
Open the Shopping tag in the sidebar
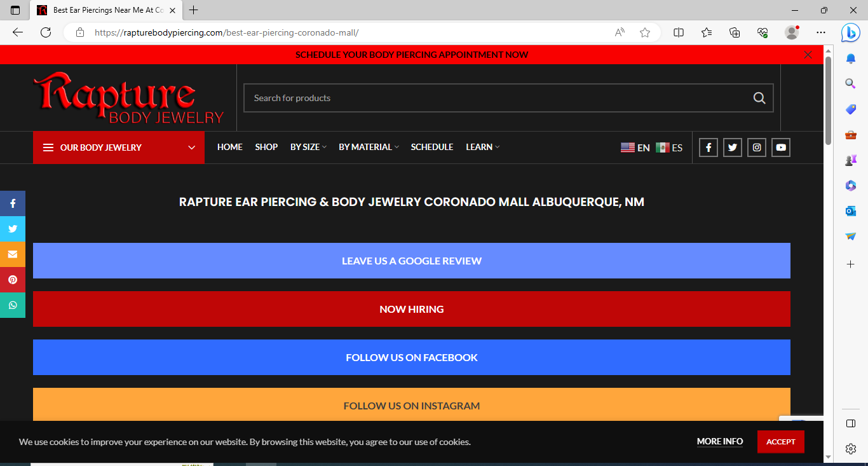(851, 109)
